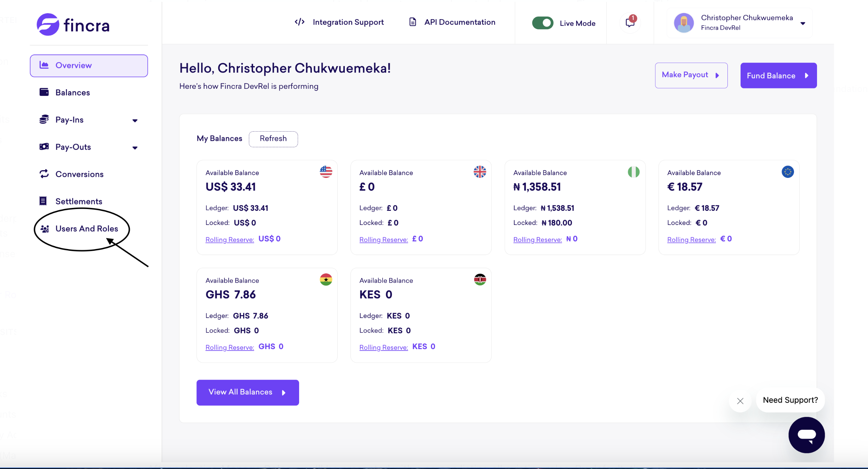
Task: Expand the Pay-Ins submenu arrow
Action: click(135, 121)
